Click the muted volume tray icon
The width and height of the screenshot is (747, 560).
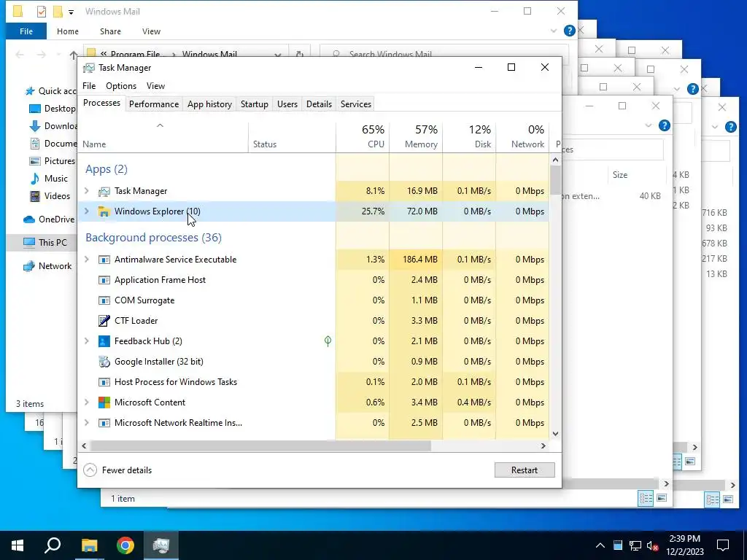pos(652,545)
